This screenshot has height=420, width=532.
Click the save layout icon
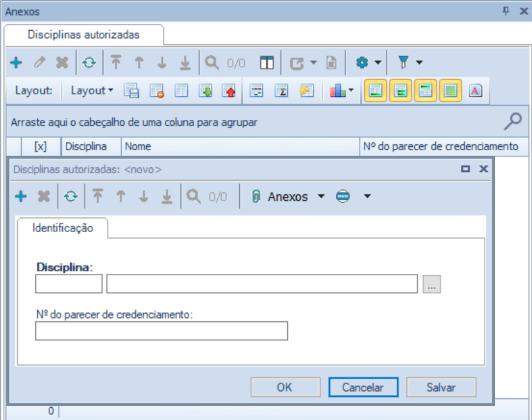[131, 91]
